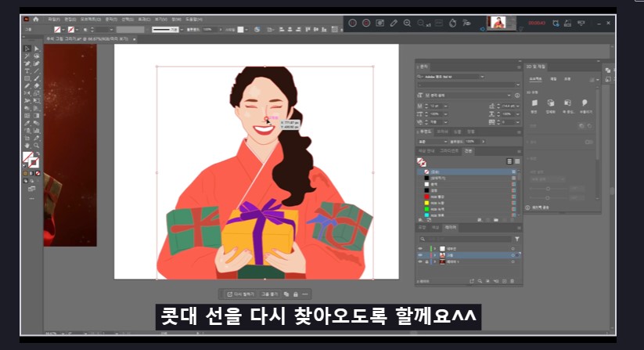This screenshot has height=350, width=644.
Task: Click the lock icon in contextual taskbar
Action: point(295,294)
